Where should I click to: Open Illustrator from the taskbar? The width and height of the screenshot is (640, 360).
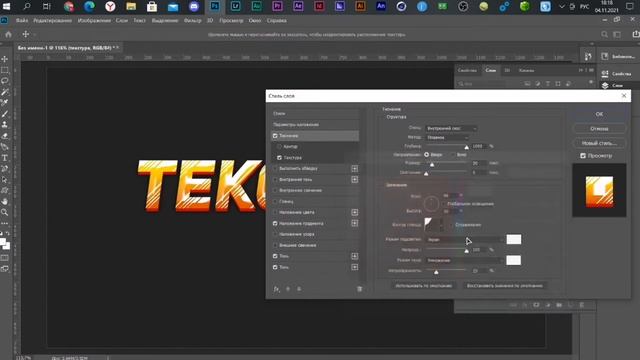click(x=360, y=6)
